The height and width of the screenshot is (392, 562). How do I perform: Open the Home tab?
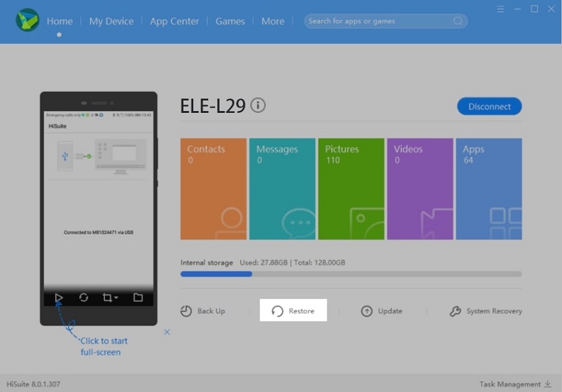pyautogui.click(x=60, y=22)
